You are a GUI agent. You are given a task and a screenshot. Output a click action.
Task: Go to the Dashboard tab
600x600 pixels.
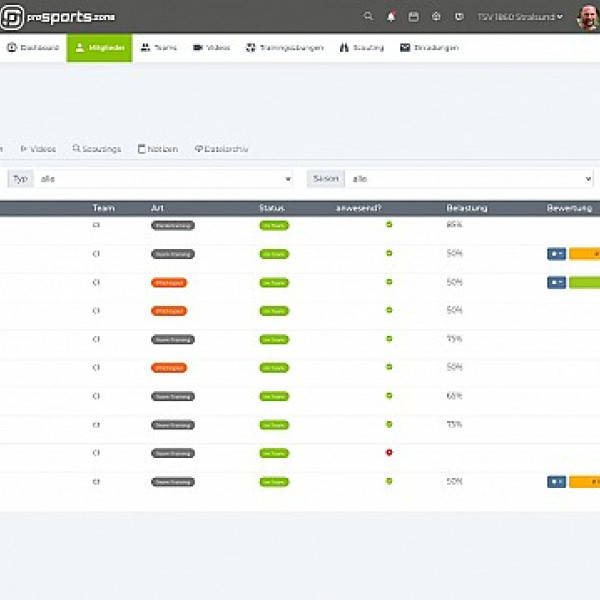(33, 47)
